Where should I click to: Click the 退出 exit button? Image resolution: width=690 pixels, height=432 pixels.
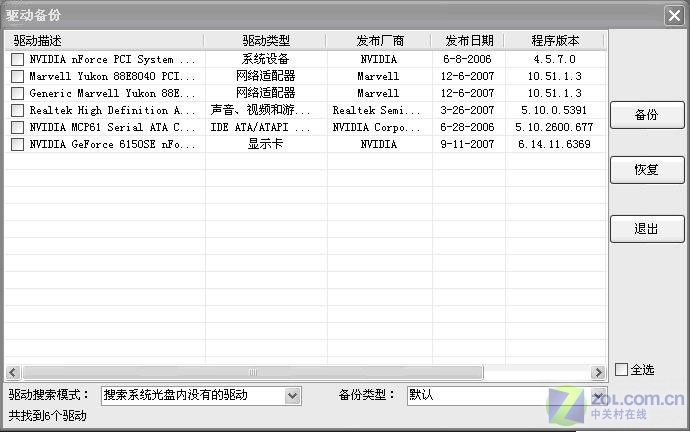(x=647, y=229)
